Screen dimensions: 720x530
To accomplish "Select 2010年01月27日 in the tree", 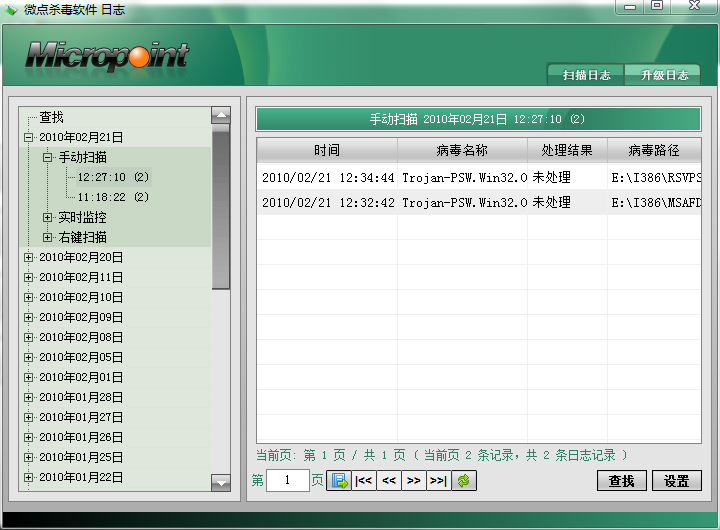I will tap(81, 417).
